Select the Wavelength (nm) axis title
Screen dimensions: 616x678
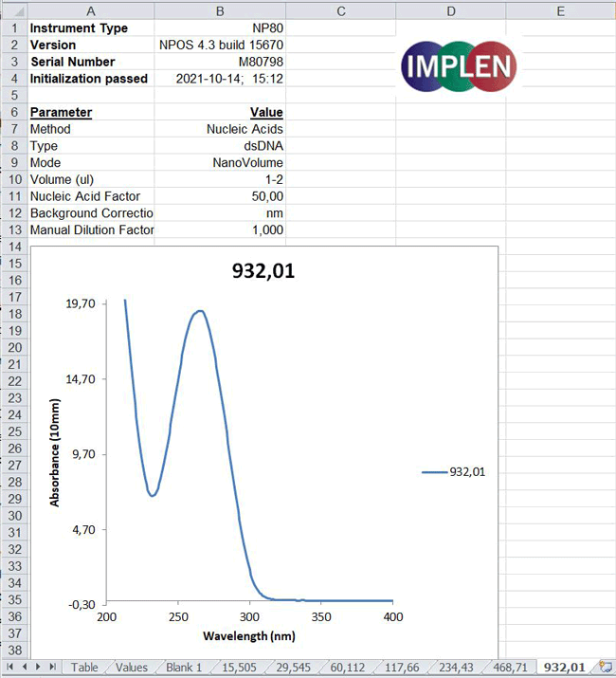pos(249,635)
